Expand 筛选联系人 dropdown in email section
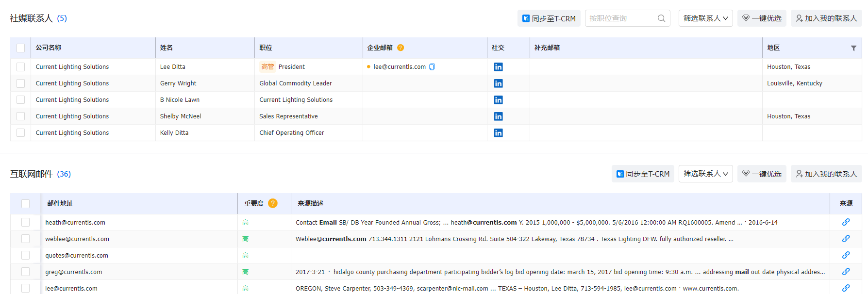The height and width of the screenshot is (294, 868). click(705, 174)
